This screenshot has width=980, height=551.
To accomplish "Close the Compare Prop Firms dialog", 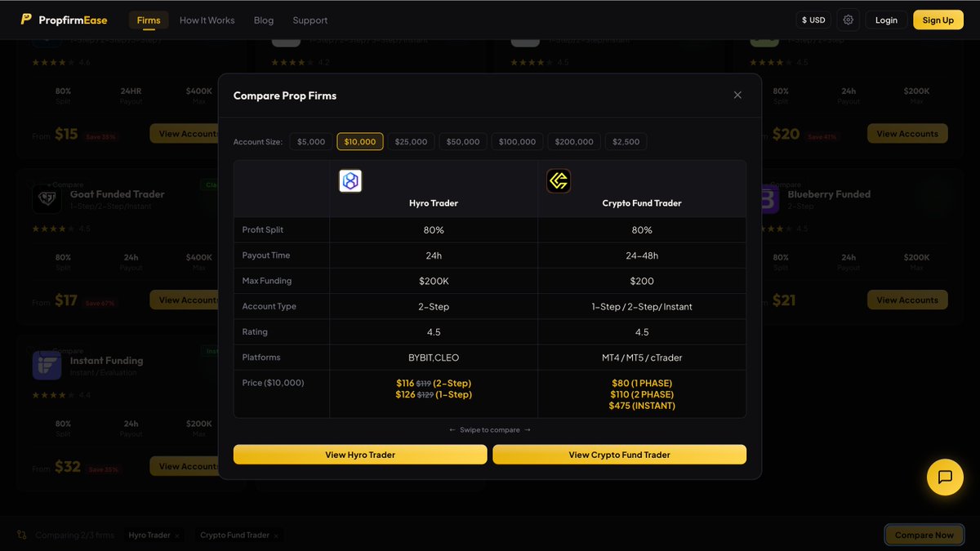I will (x=737, y=95).
